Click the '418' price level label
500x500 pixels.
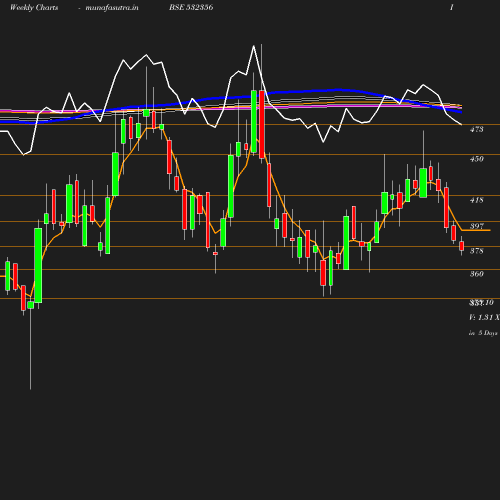(476, 200)
